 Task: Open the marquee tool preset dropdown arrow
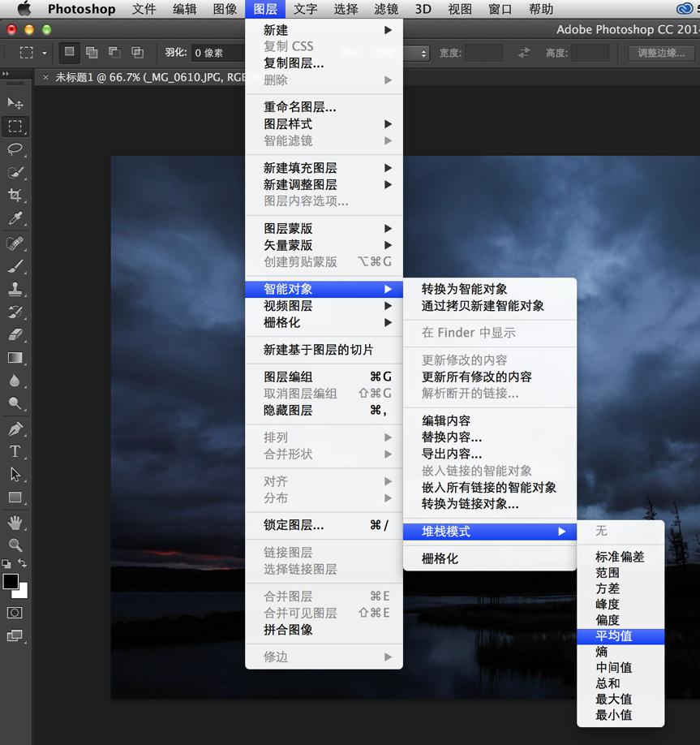pos(44,54)
